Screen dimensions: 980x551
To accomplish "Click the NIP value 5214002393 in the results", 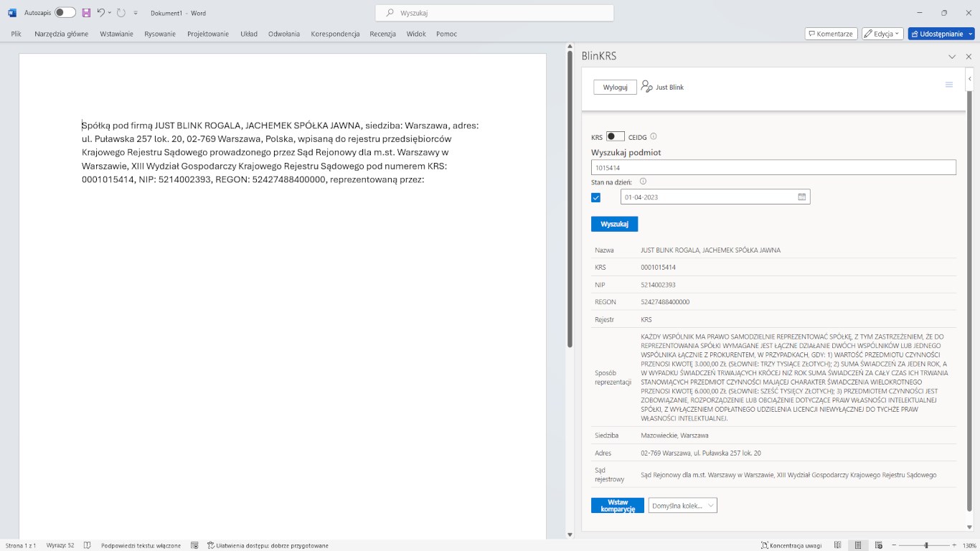I will (x=658, y=285).
